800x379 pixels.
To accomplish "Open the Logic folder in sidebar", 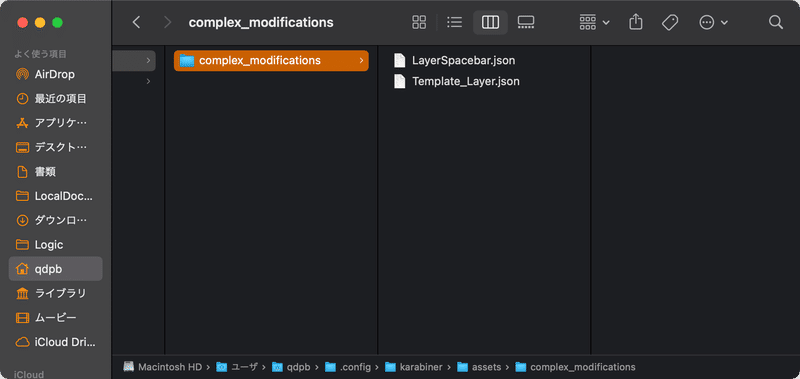I will point(56,244).
